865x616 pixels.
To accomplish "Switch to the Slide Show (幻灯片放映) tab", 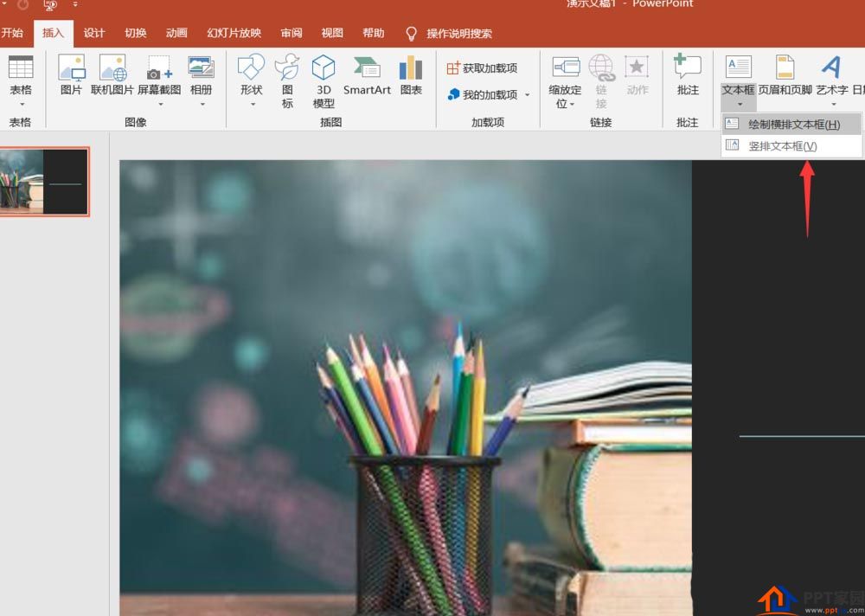I will (234, 33).
